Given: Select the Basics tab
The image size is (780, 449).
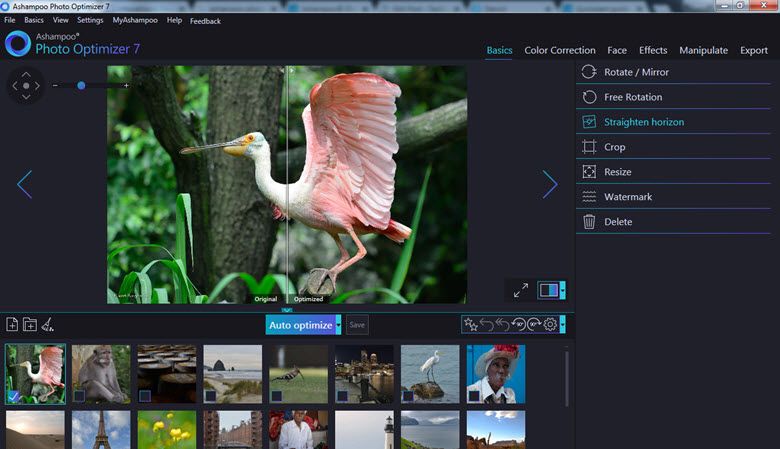Looking at the screenshot, I should (x=499, y=50).
